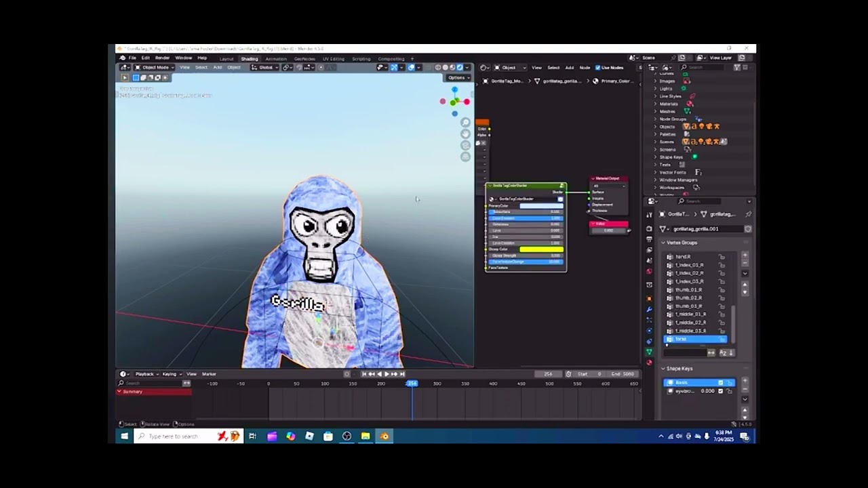Screen dimensions: 868x488
Task: Click the current frame marker 254
Action: (412, 384)
